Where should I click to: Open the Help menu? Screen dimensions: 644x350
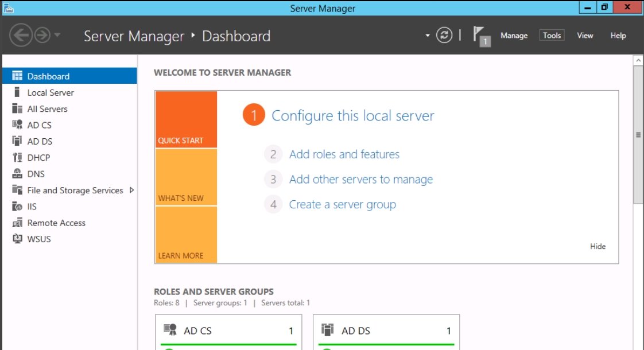click(618, 36)
